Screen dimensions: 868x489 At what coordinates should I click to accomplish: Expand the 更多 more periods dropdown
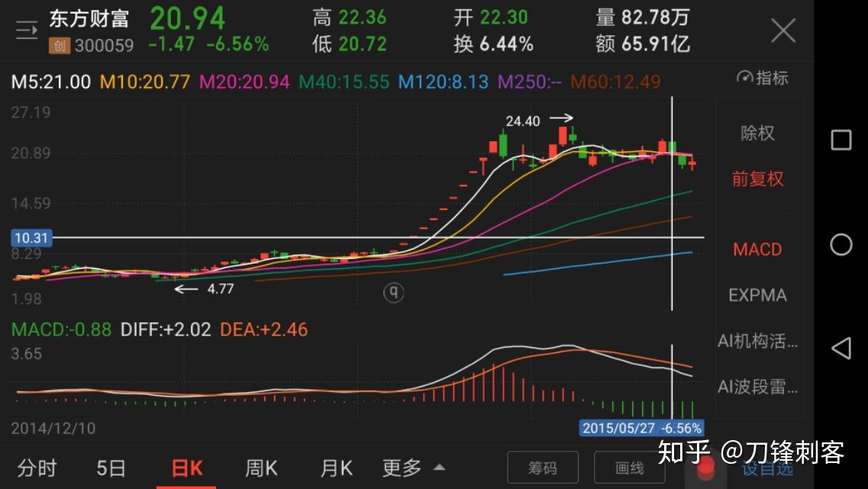[413, 468]
